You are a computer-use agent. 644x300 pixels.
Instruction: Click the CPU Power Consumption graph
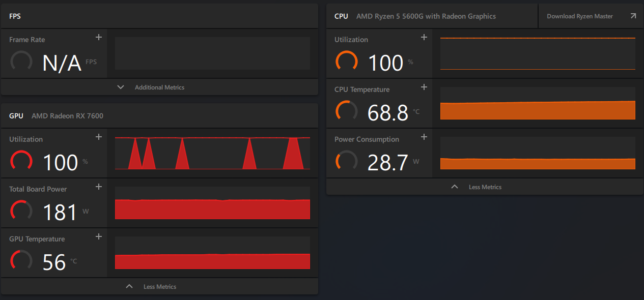[x=538, y=153]
